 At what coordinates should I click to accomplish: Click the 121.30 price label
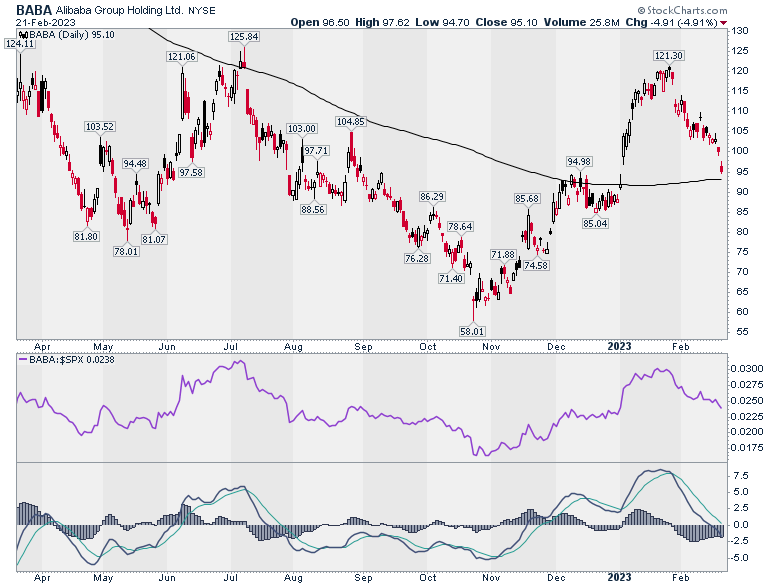pos(669,55)
